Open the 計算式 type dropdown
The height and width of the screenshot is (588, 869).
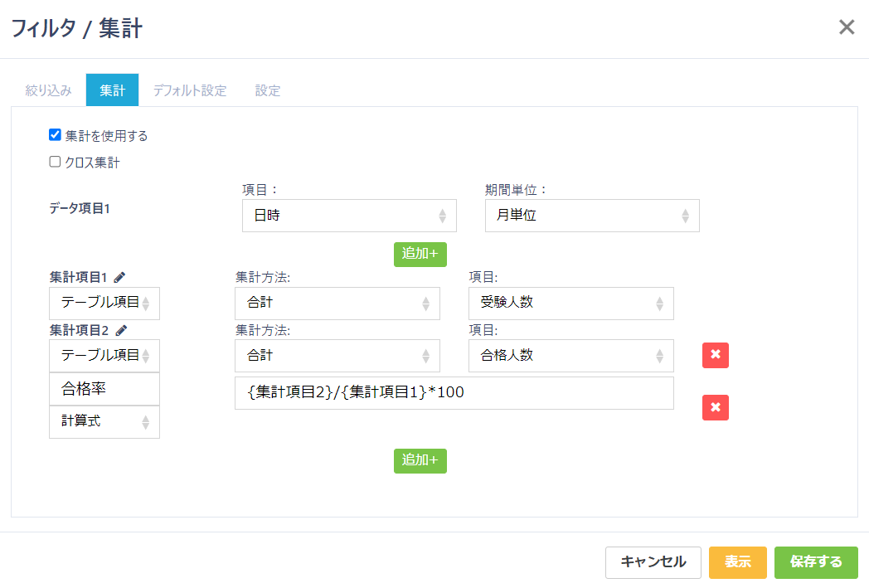(x=104, y=421)
